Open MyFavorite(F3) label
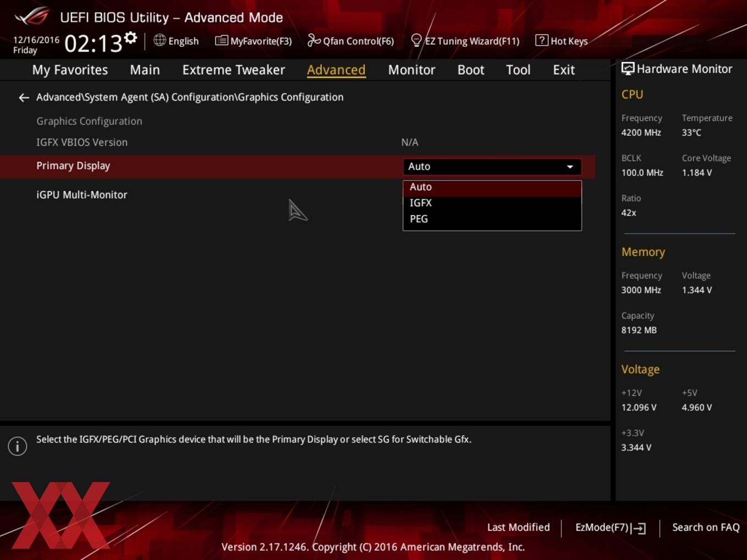 (261, 41)
